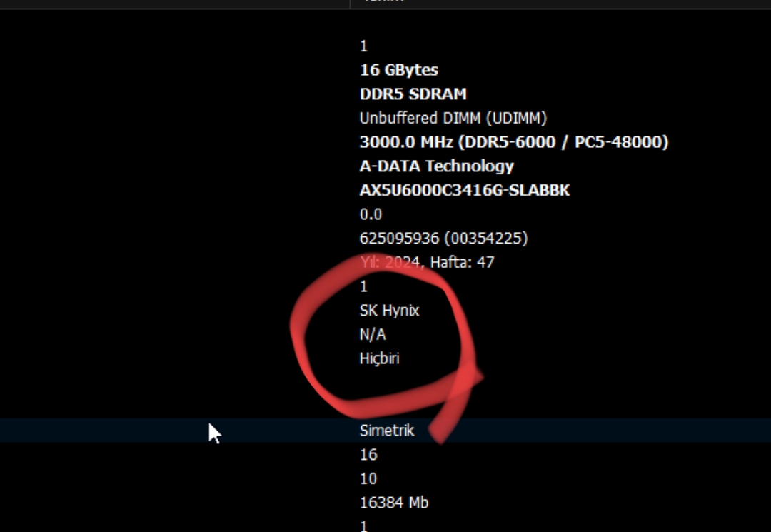771x532 pixels.
Task: Select the highlighted Simetrik row
Action: click(386, 431)
